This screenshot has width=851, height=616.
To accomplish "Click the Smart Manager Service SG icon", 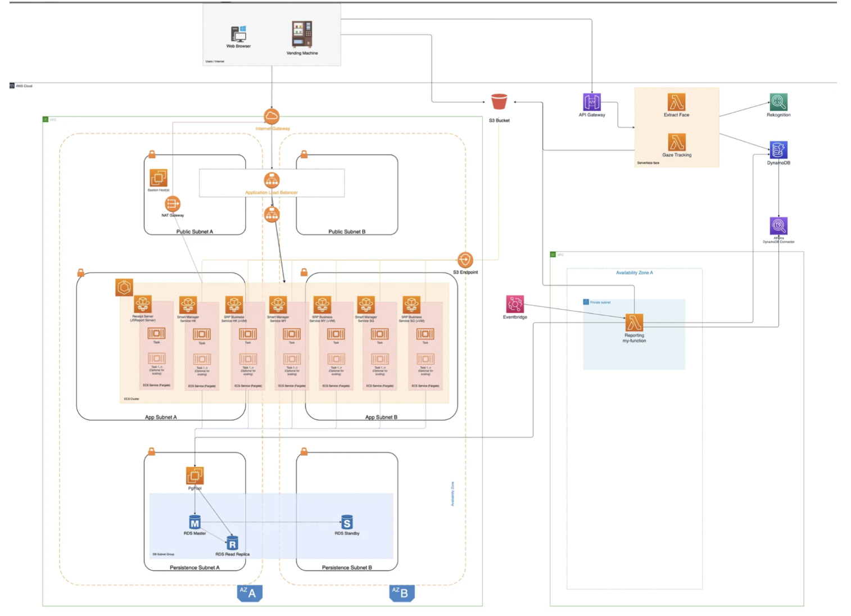I will pos(366,305).
